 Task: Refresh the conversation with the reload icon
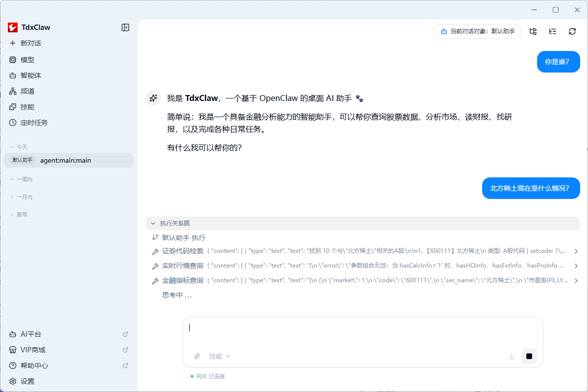click(572, 31)
